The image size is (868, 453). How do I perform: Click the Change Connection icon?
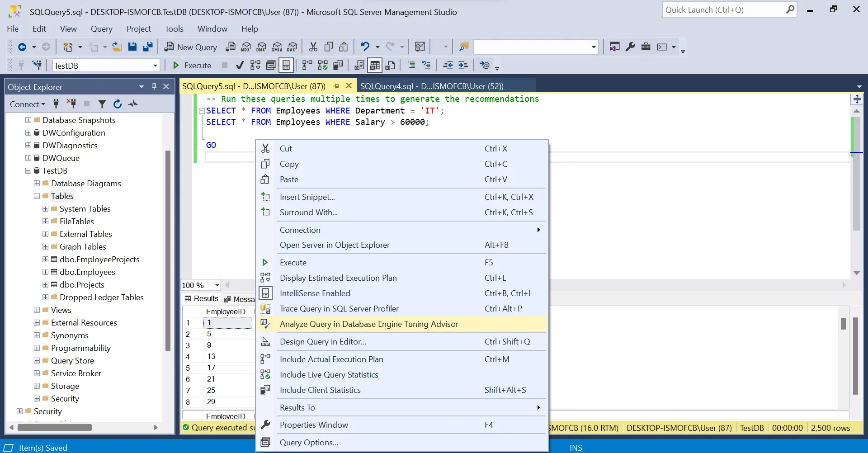pos(37,65)
